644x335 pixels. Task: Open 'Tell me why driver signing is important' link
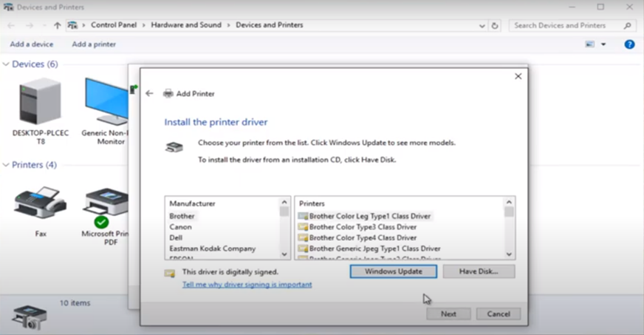click(x=247, y=285)
